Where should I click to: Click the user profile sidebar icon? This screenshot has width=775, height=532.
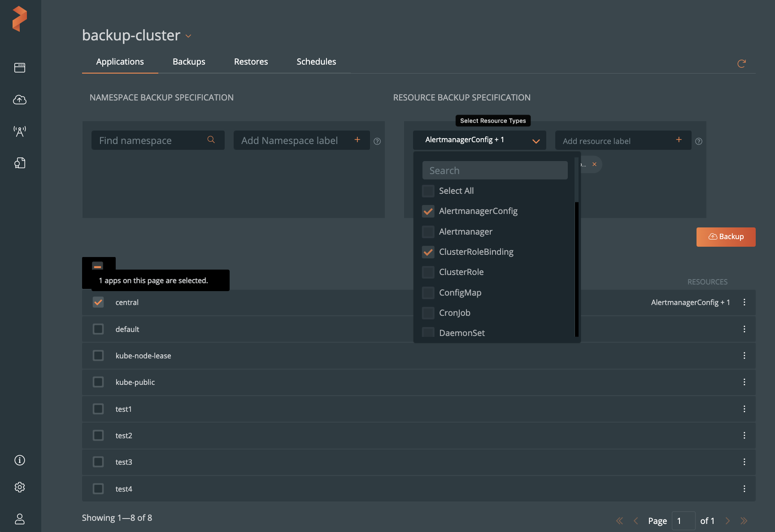(20, 519)
